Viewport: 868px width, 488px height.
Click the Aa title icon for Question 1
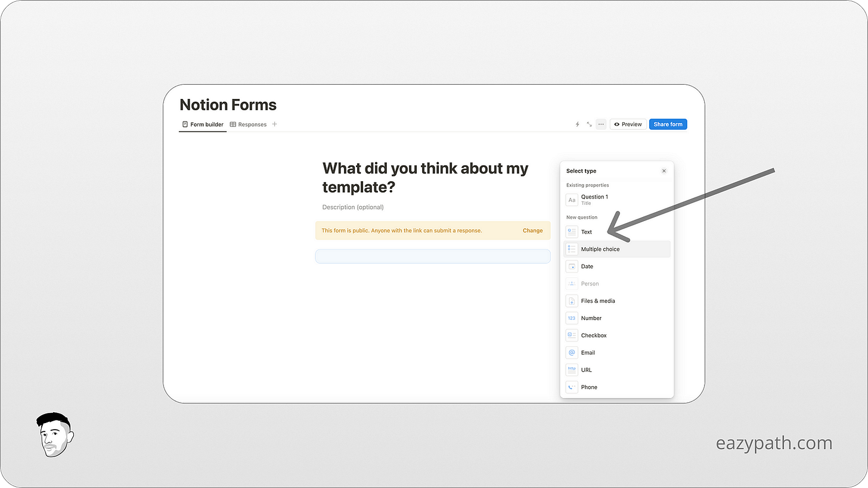pos(572,200)
